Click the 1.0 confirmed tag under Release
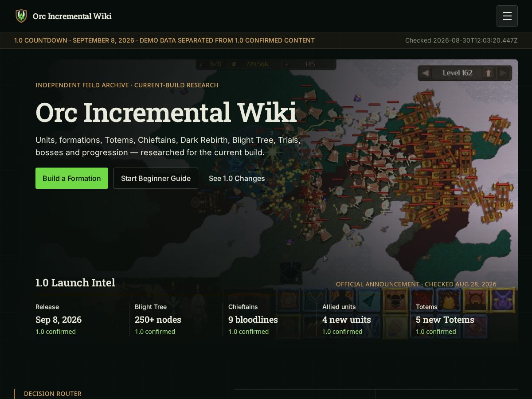 (55, 332)
